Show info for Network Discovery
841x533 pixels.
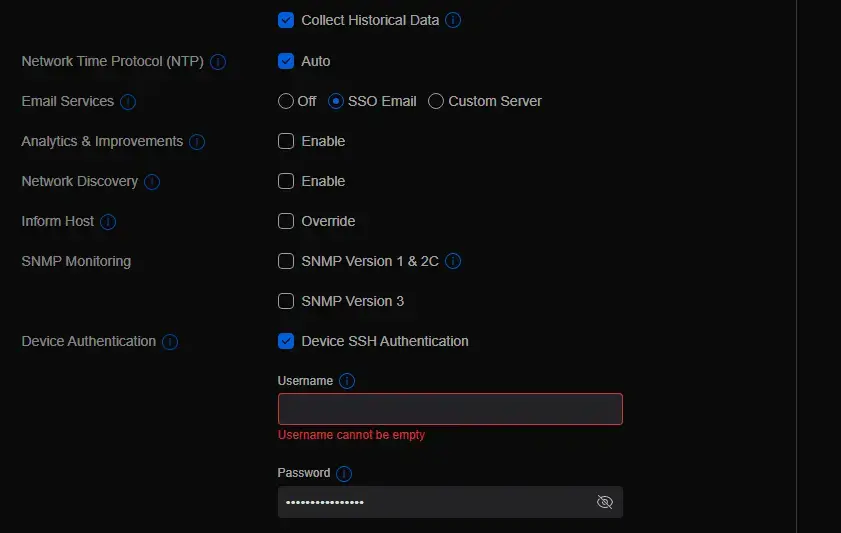(x=152, y=182)
